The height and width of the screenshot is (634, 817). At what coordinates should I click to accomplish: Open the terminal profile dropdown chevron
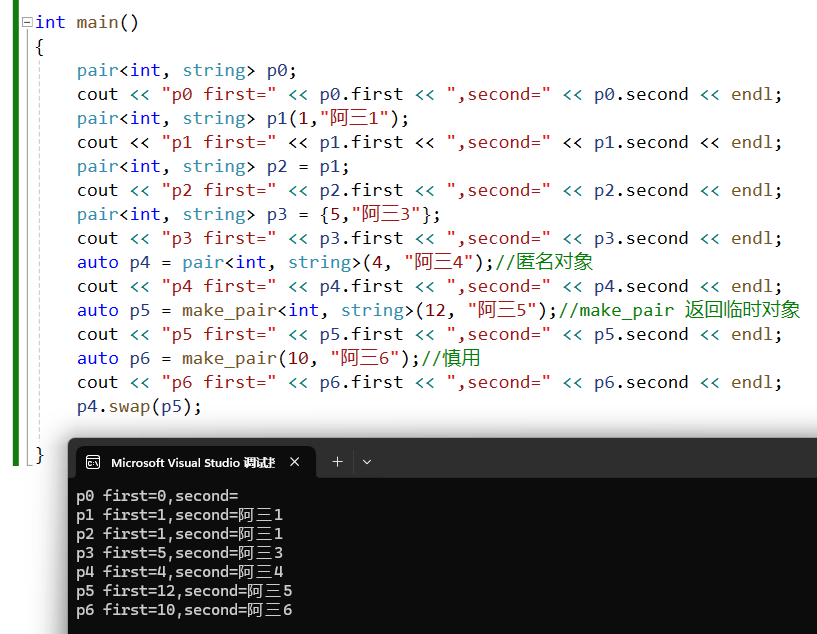[x=367, y=462]
